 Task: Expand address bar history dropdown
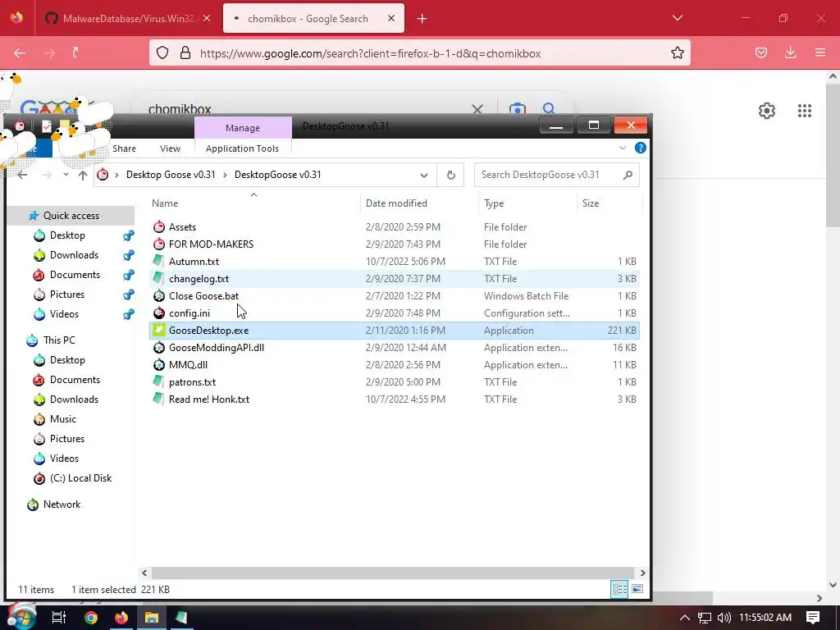pos(424,176)
